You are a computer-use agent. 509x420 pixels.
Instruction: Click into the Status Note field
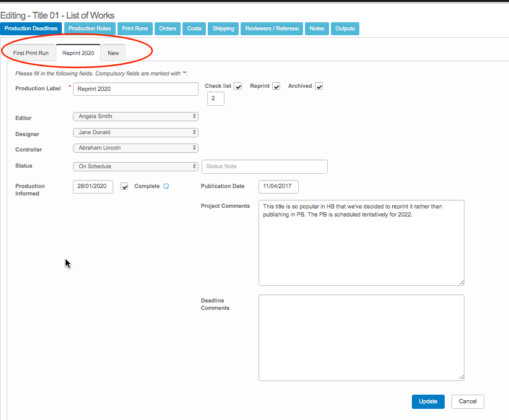click(x=264, y=166)
